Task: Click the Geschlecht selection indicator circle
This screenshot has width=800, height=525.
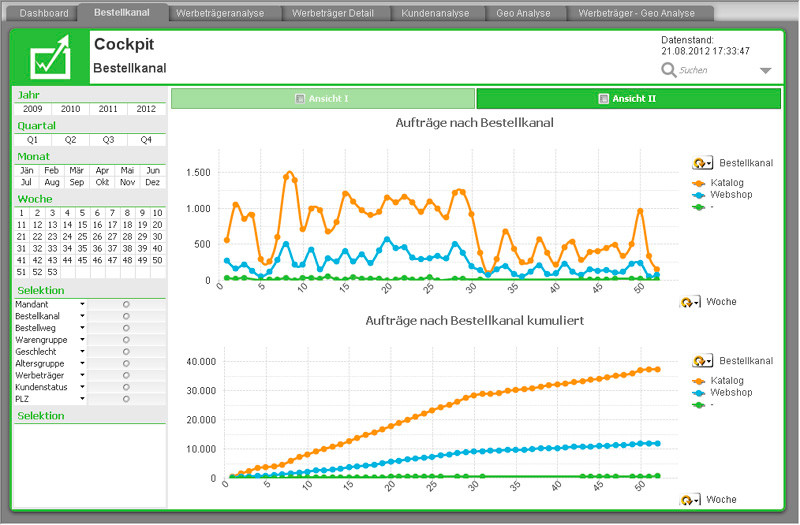Action: [x=126, y=352]
